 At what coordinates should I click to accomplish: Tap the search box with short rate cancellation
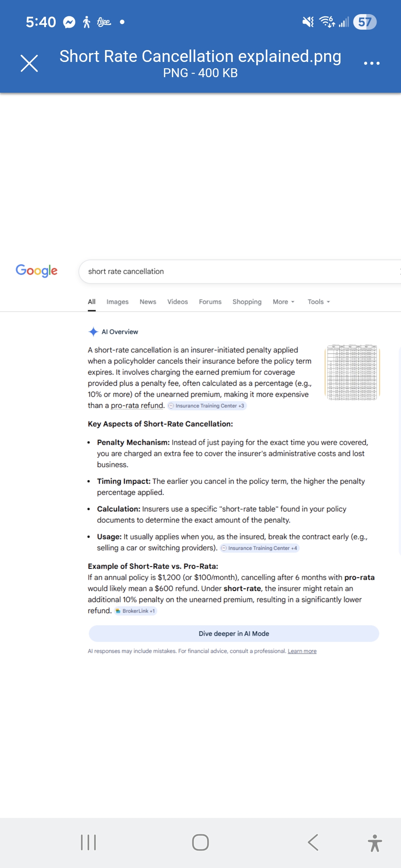(238, 272)
